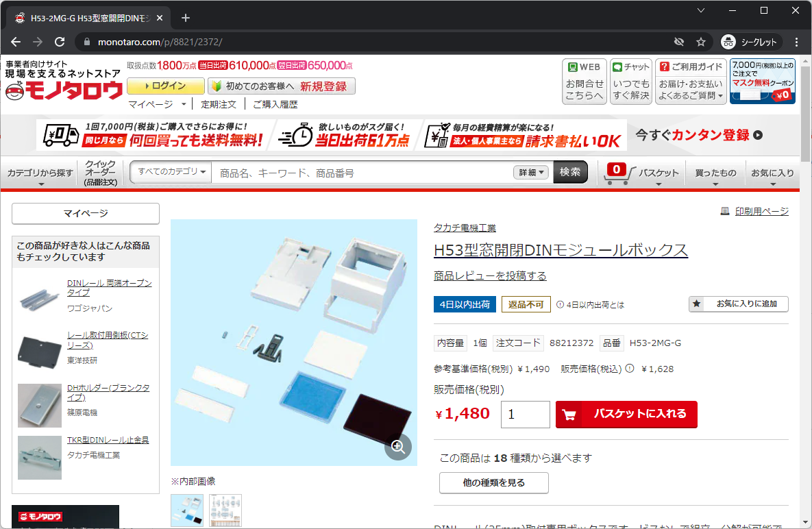Add to cart with バスケットに入れる
The height and width of the screenshot is (529, 812).
tap(626, 414)
